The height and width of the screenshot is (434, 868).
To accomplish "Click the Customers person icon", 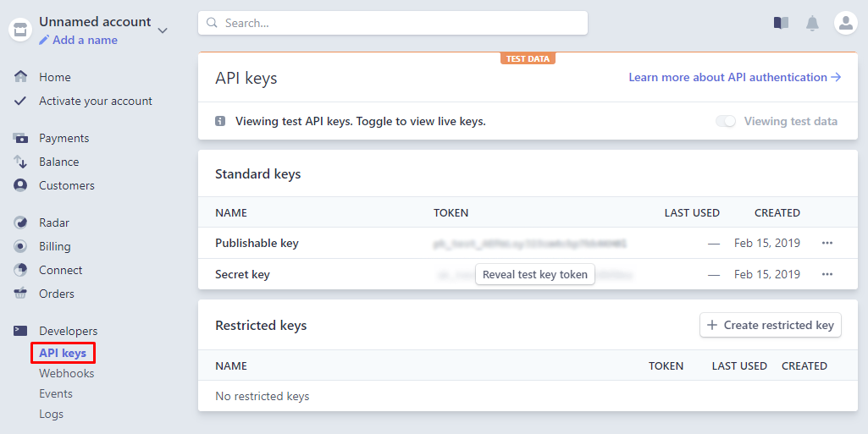I will click(21, 185).
